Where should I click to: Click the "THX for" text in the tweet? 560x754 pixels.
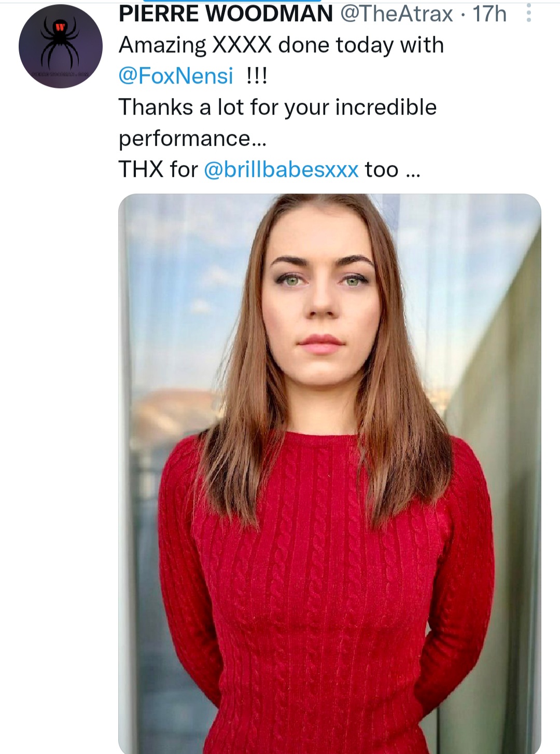[158, 170]
